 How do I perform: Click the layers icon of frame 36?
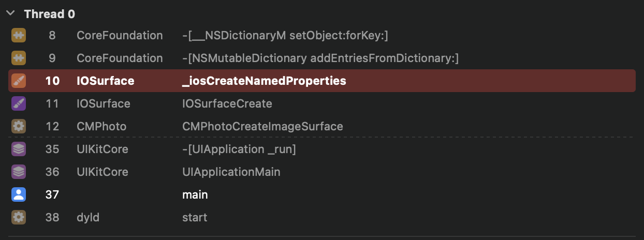(x=19, y=172)
